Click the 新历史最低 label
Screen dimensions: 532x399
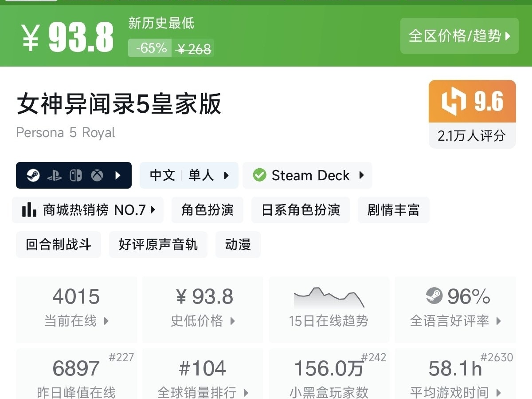(x=161, y=23)
